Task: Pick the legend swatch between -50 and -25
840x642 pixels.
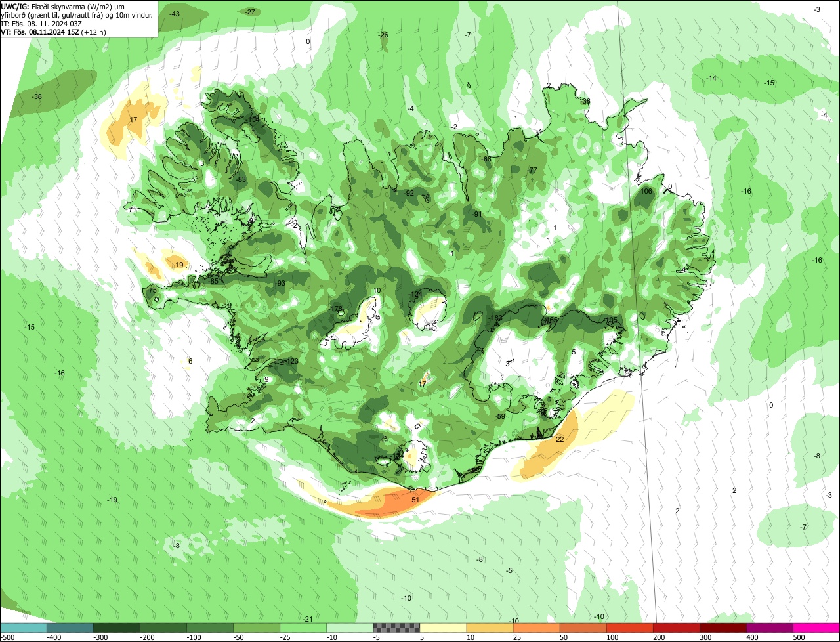Action: click(x=257, y=628)
